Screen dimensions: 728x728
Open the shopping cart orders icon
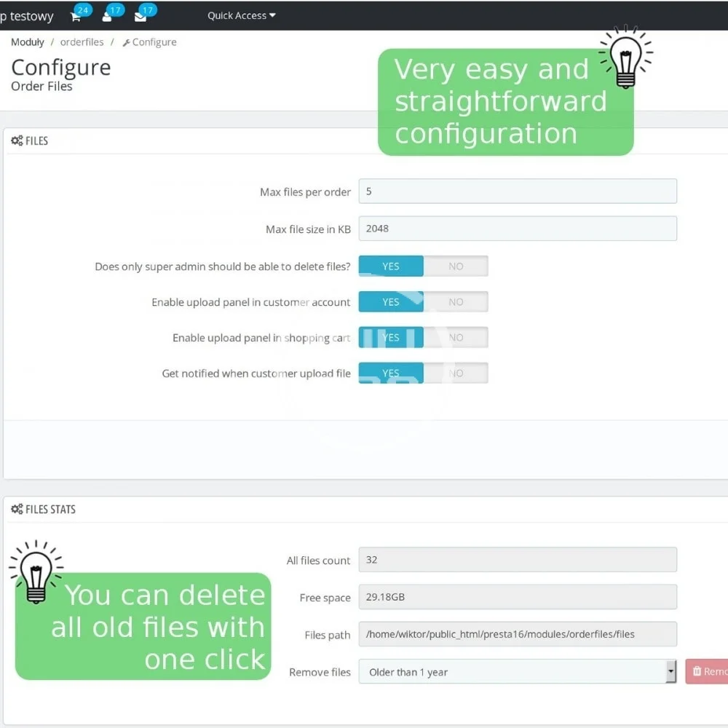pyautogui.click(x=76, y=16)
